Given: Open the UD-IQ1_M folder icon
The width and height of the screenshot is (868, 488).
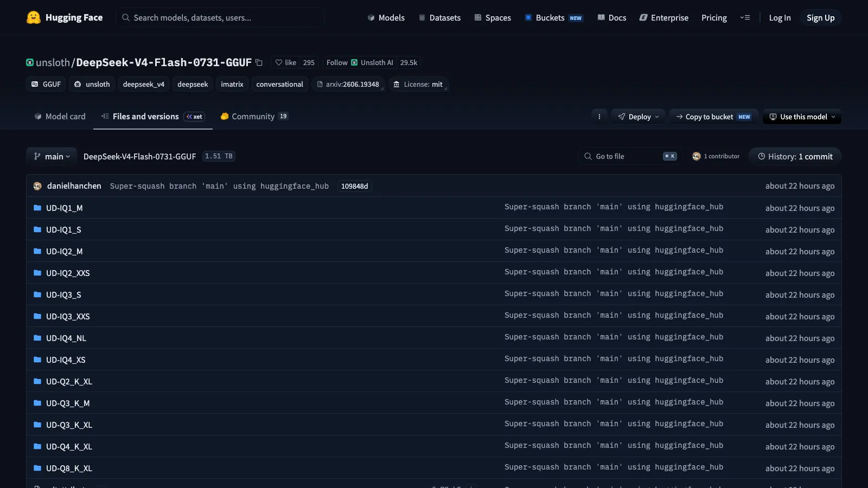Looking at the screenshot, I should (x=37, y=208).
